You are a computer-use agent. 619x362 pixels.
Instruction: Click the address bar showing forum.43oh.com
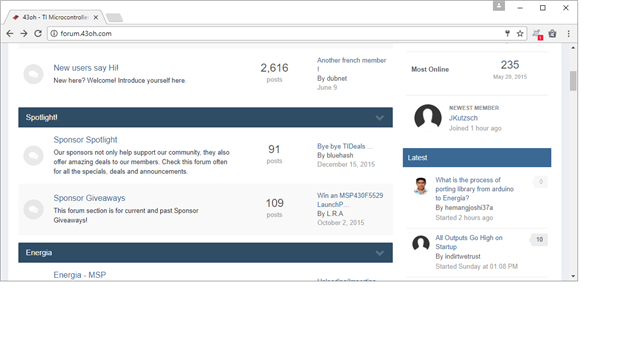coord(276,34)
